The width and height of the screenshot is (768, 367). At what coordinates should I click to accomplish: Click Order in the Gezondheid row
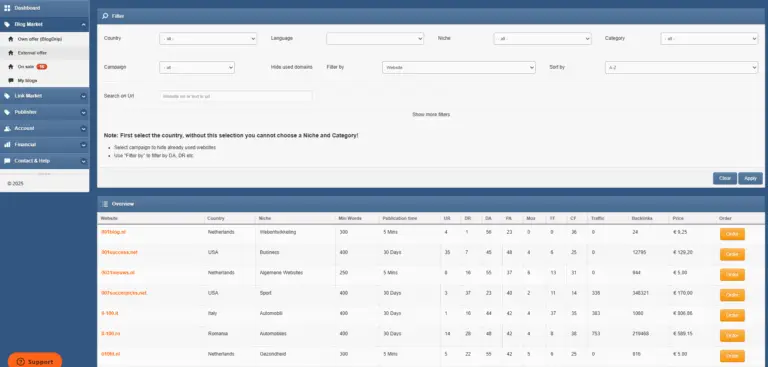coord(732,356)
